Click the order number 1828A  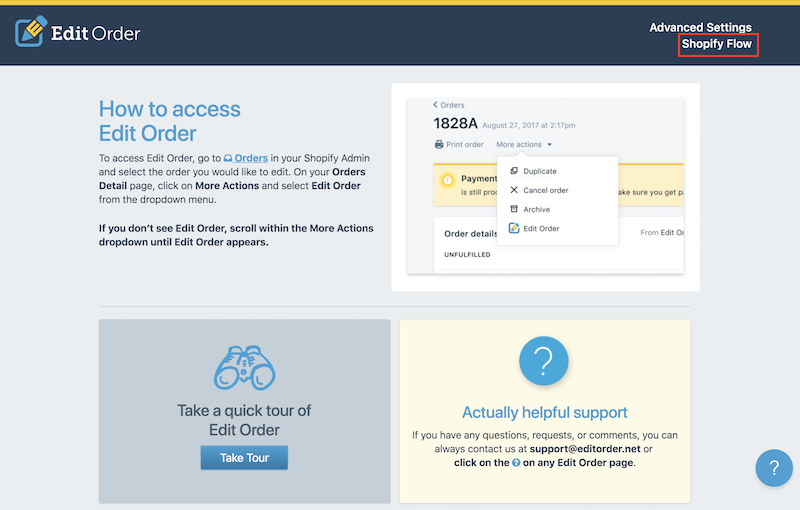tap(455, 123)
